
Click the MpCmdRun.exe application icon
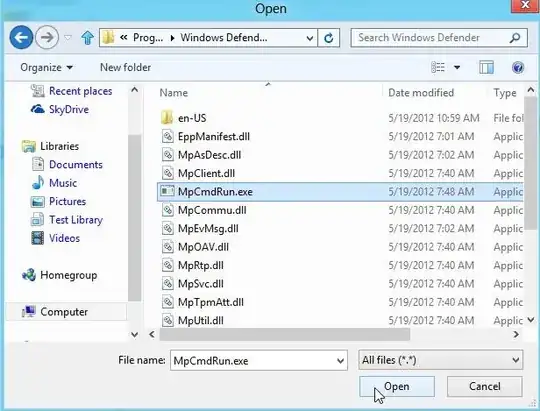click(x=167, y=191)
